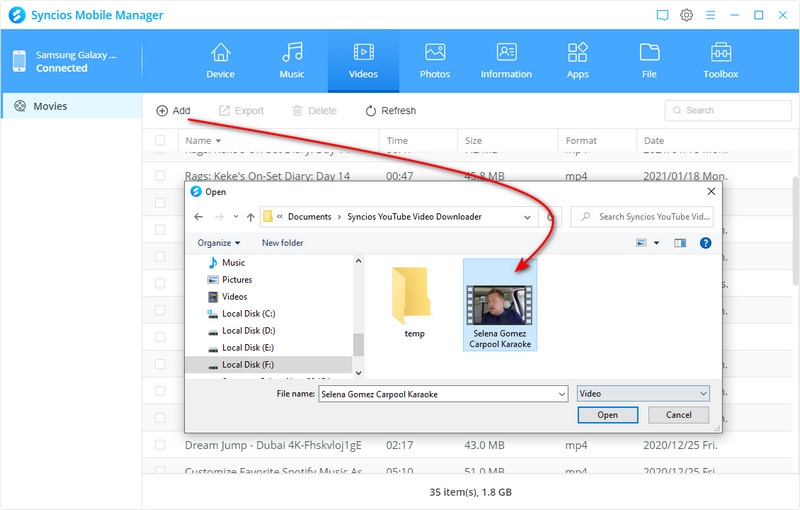Expand the File name dropdown arrow
Screen dimensions: 800x510
pyautogui.click(x=562, y=394)
